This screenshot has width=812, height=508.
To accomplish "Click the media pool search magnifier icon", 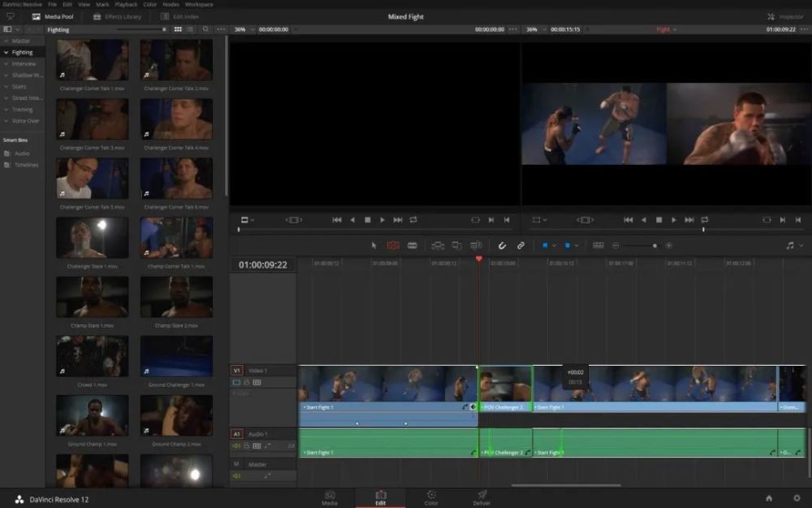I will point(205,29).
